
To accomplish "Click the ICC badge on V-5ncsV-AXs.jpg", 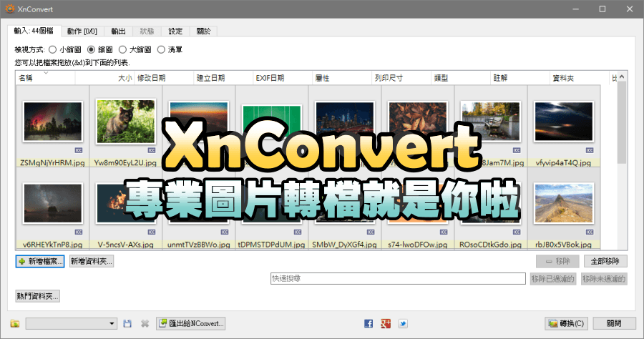I will (152, 232).
